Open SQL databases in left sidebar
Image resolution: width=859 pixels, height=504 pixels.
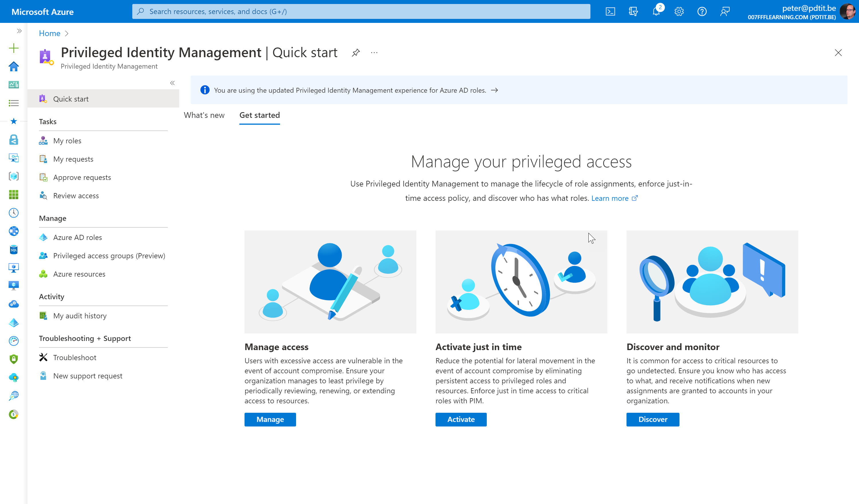14,250
